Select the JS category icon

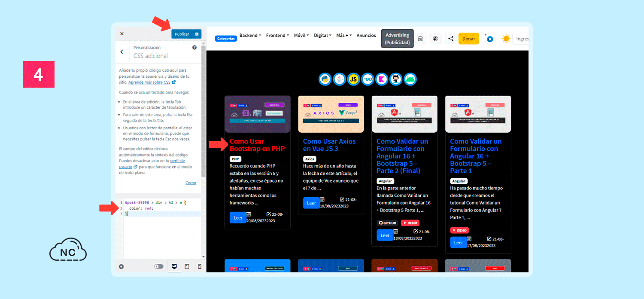(x=353, y=79)
